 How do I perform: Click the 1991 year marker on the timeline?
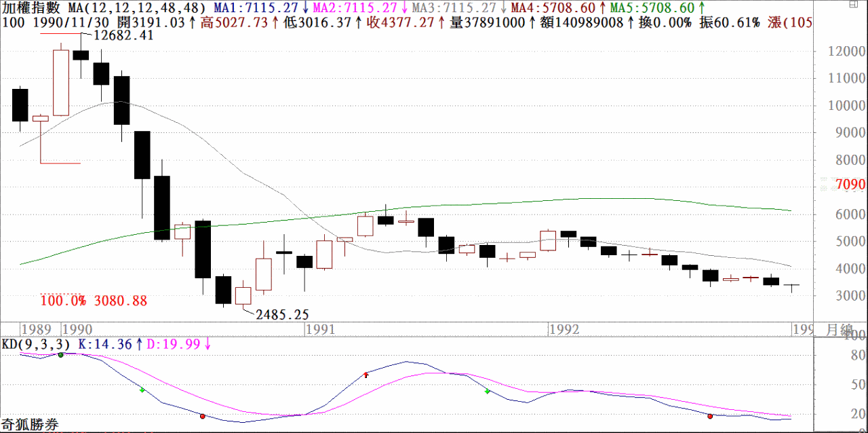[320, 330]
